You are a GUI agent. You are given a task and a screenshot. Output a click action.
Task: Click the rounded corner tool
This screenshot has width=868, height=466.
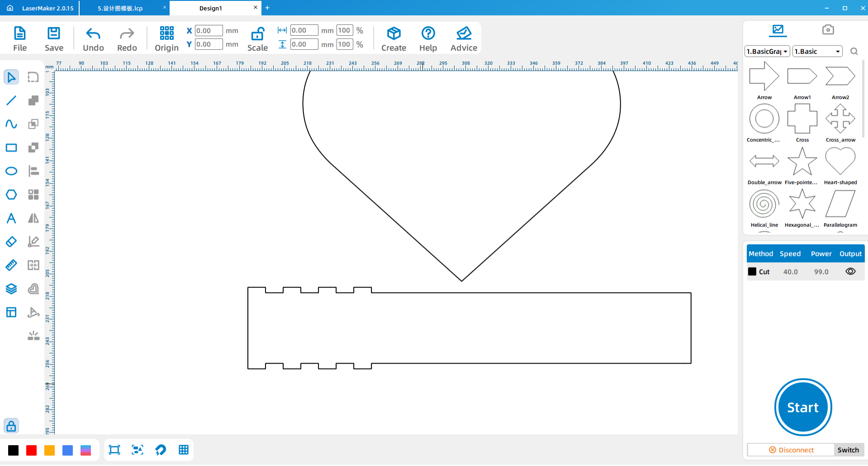pos(33,77)
